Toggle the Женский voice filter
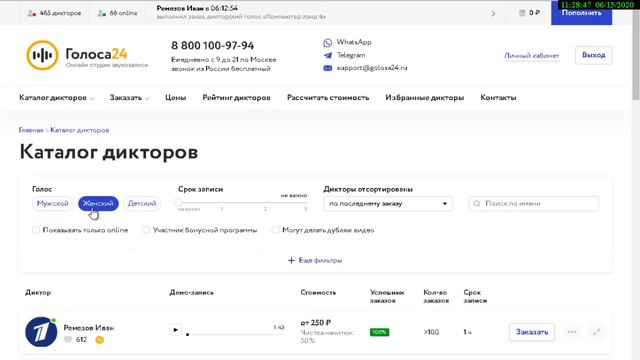This screenshot has height=360, width=640. [x=98, y=203]
